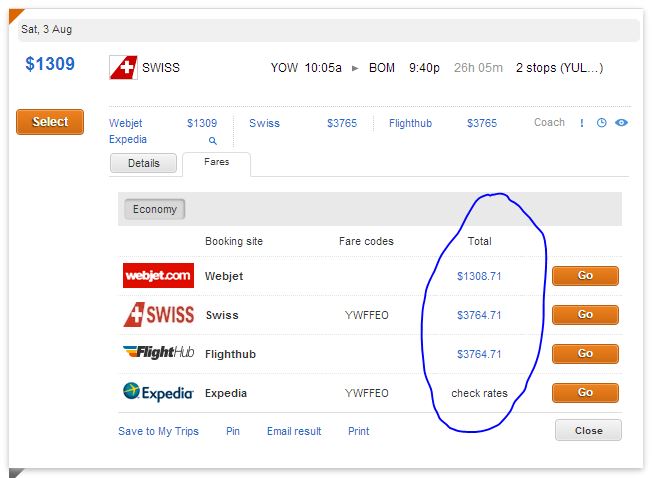The image size is (652, 478).
Task: Click check rates for Expedia
Action: [479, 393]
